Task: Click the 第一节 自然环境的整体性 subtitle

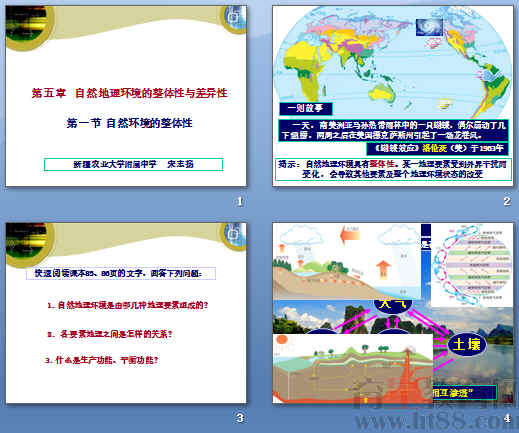Action: click(129, 123)
